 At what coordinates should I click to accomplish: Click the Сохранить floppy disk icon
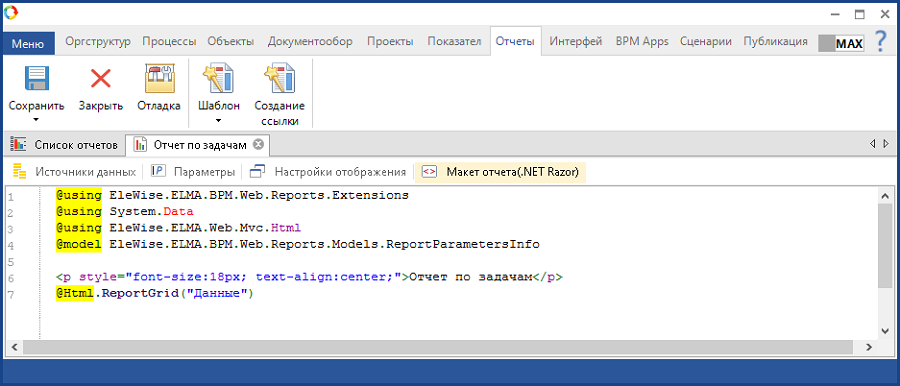[x=37, y=78]
